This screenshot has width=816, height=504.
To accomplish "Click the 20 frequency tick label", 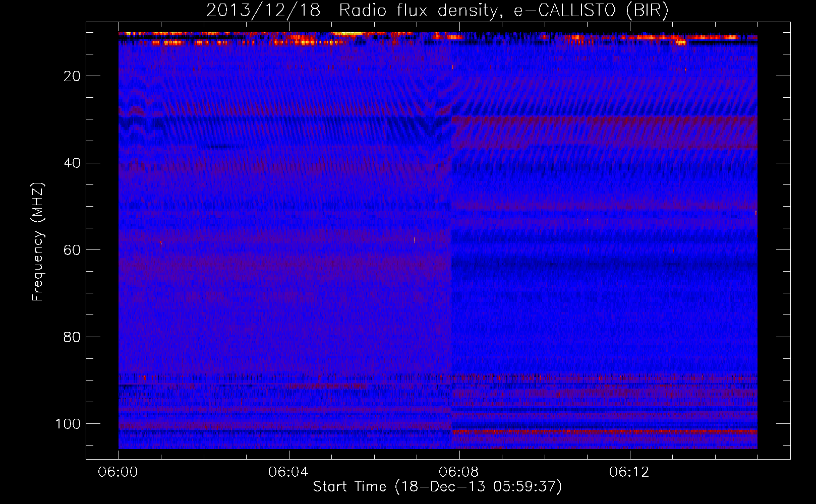I will [x=73, y=76].
